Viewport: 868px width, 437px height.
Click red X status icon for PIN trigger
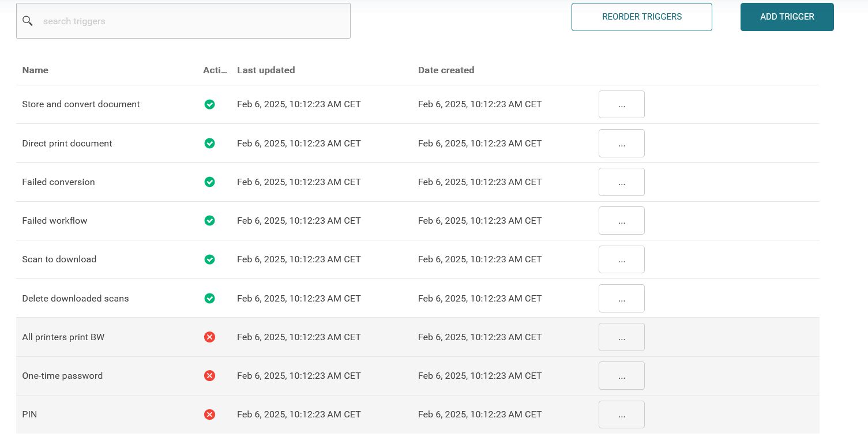point(209,414)
